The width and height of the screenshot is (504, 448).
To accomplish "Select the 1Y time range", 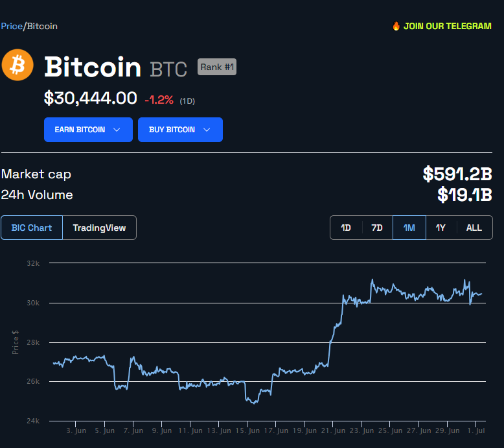I will pyautogui.click(x=441, y=228).
